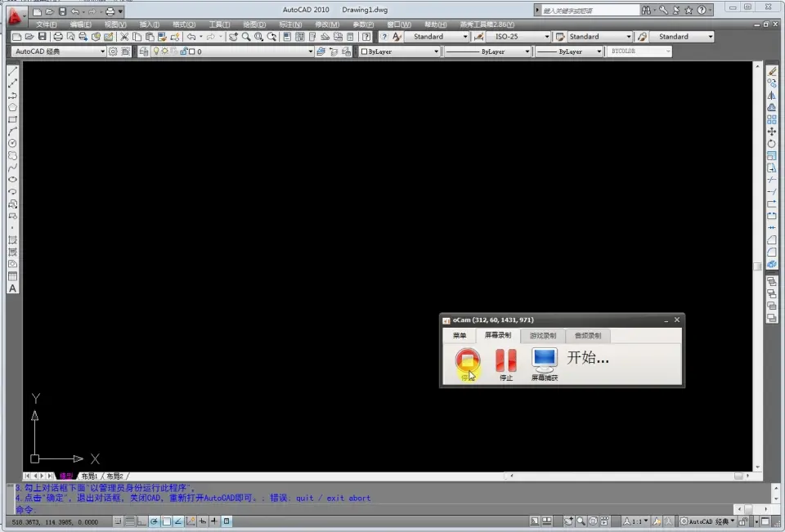Image resolution: width=785 pixels, height=532 pixels.
Task: Toggle Lineweight display in status bar
Action: [x=214, y=521]
